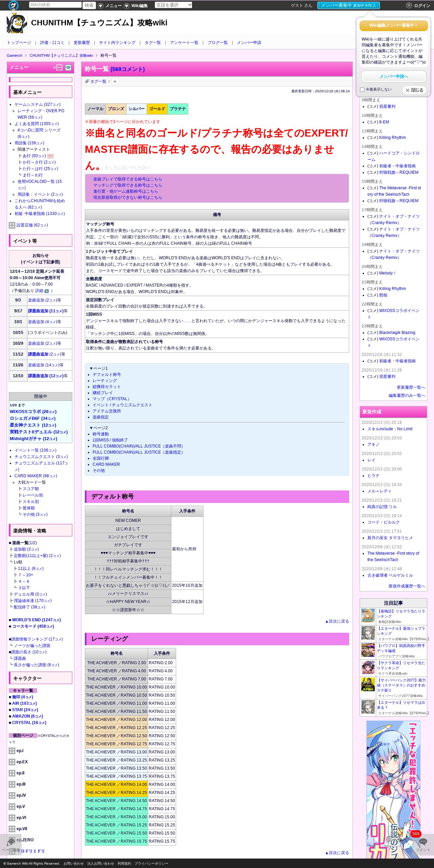Click the サクラ革命 article thumbnail
The width and height of the screenshot is (434, 868).
tap(368, 668)
